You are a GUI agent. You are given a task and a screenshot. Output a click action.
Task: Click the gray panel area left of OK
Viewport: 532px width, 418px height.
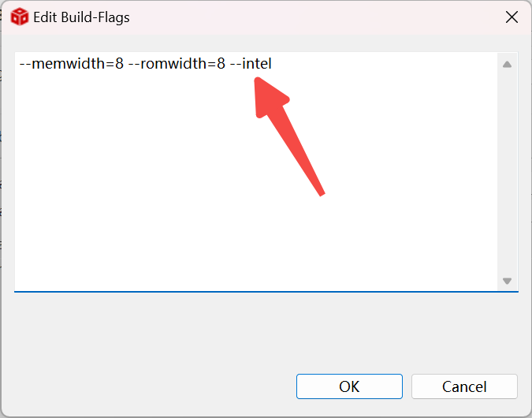[149, 386]
